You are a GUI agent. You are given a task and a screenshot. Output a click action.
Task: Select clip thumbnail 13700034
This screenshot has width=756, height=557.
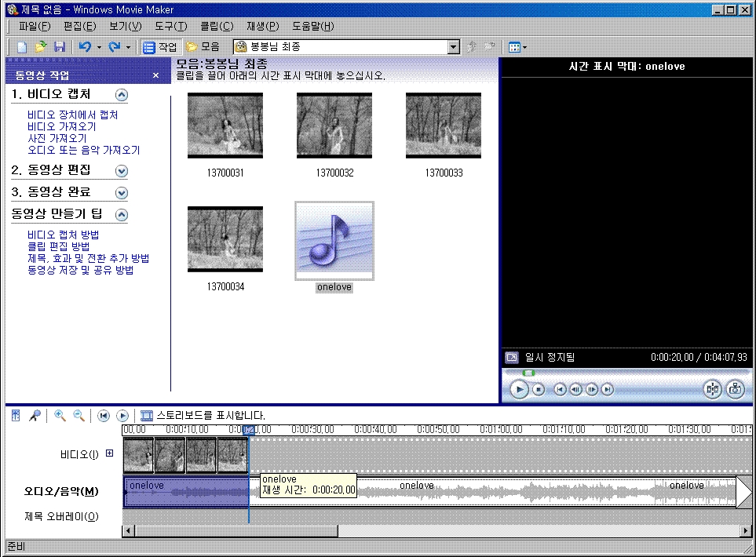[x=225, y=239]
